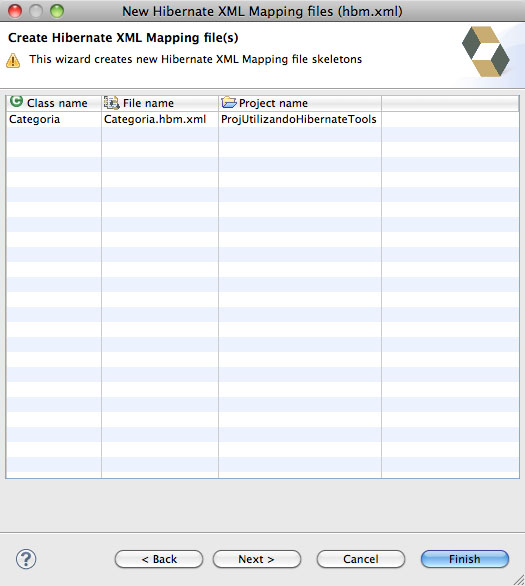Image resolution: width=525 pixels, height=586 pixels.
Task: Proceed using the Next > button
Action: 257,559
